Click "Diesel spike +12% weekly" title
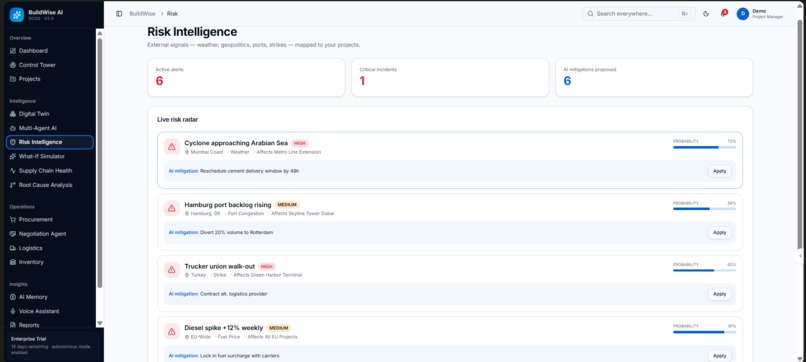 click(224, 328)
